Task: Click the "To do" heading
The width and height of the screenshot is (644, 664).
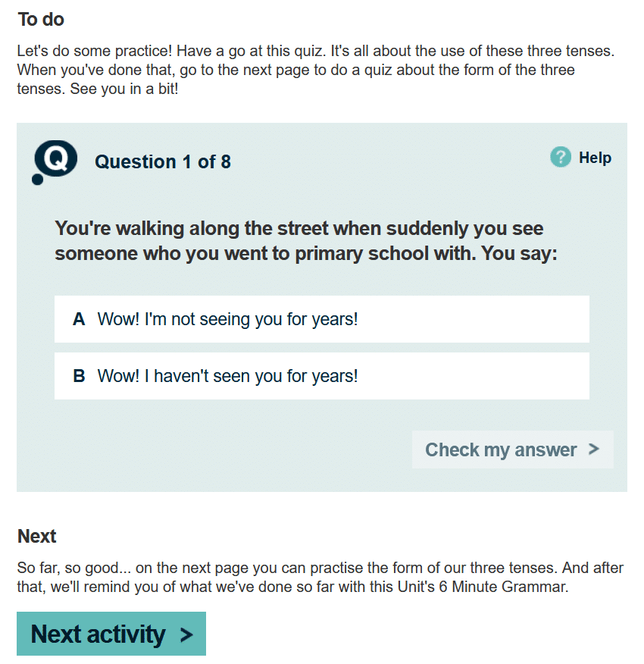Action: tap(41, 19)
